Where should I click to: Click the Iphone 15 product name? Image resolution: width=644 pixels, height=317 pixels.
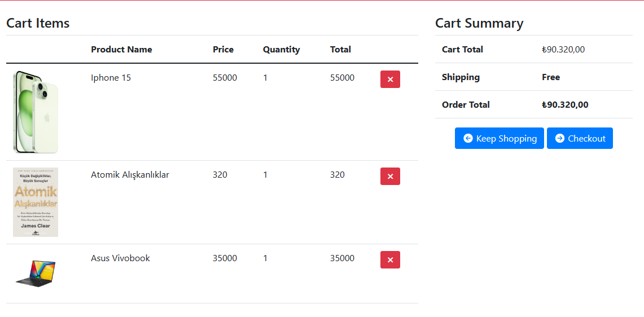coord(111,78)
